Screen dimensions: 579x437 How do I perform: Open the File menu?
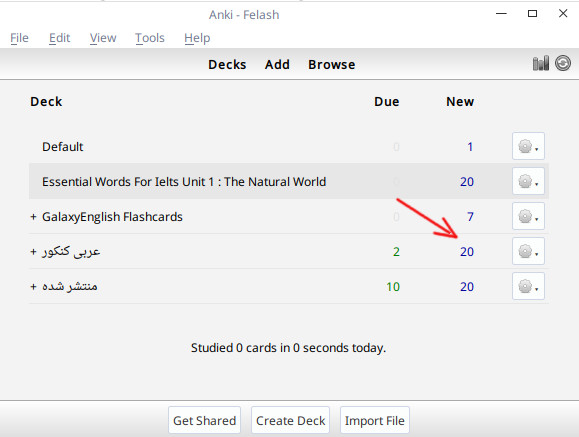click(x=19, y=38)
